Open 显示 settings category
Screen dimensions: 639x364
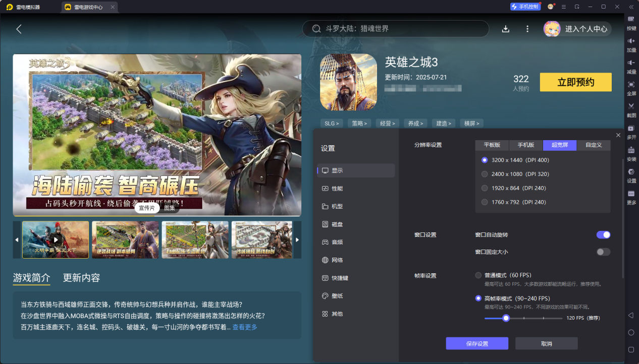click(x=356, y=170)
